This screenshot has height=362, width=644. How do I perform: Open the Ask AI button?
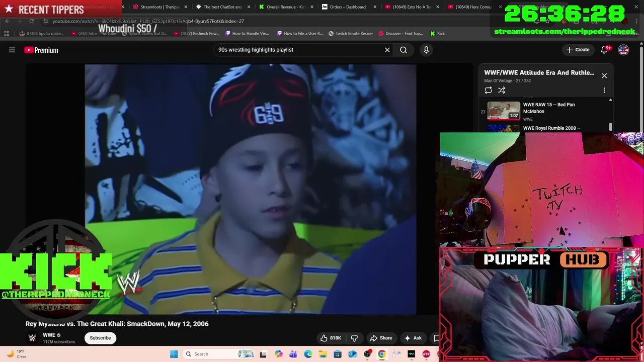pyautogui.click(x=413, y=338)
